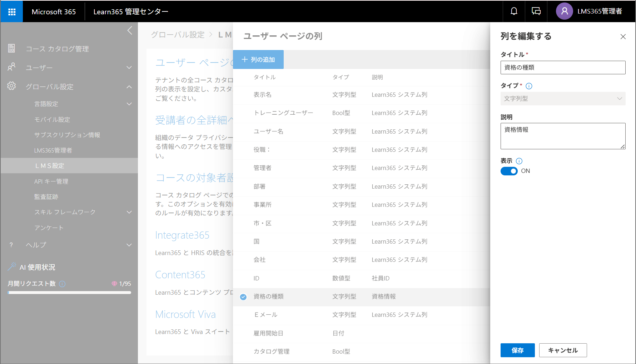The image size is (636, 364).
Task: Click the info icon beside 月間リクエスト数
Action: [x=62, y=284]
